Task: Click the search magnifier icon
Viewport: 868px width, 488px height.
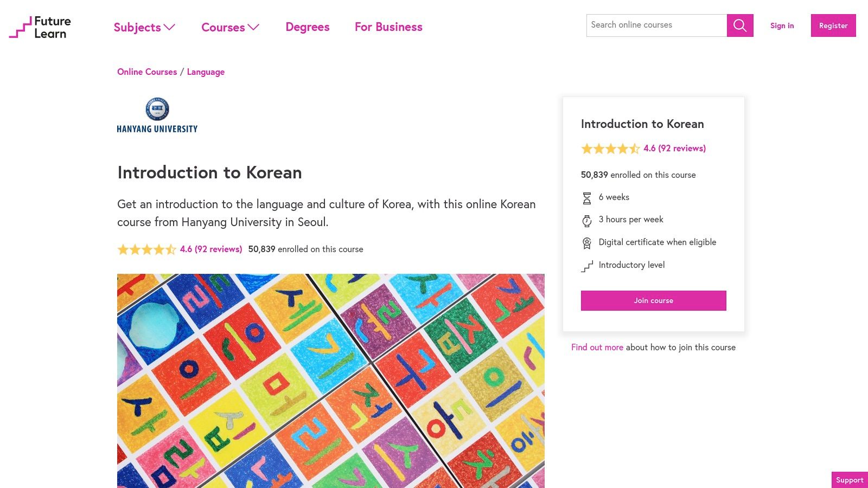Action: click(739, 25)
